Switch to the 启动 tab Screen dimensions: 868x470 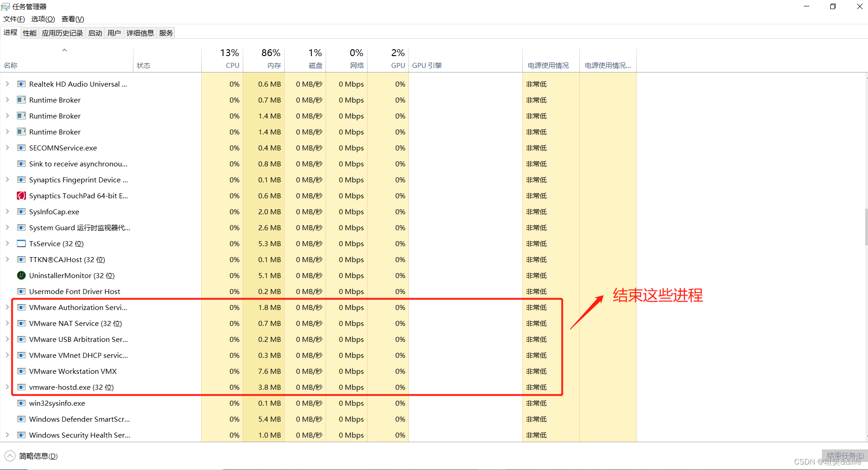click(95, 33)
